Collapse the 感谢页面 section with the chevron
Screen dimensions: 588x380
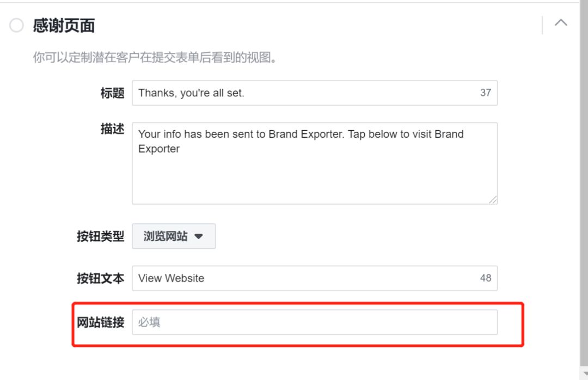(x=561, y=23)
